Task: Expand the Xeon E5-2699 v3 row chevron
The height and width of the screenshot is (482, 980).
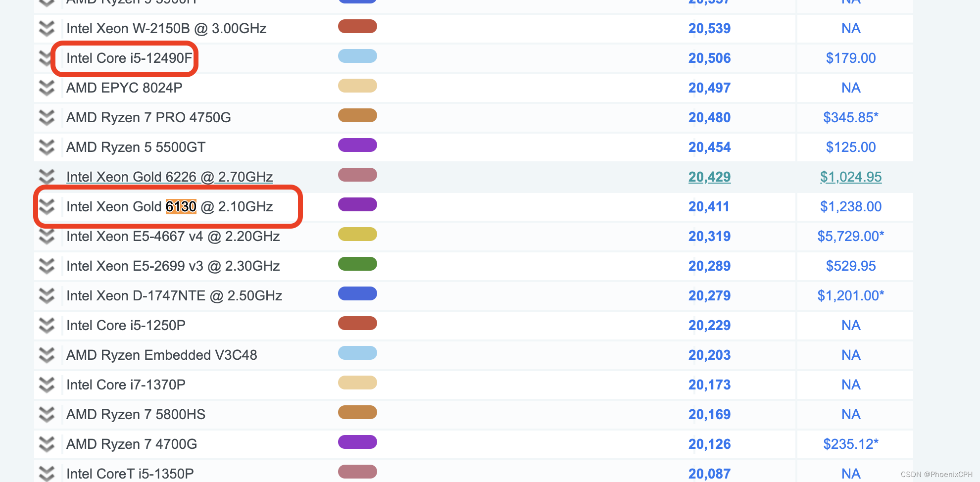Action: click(47, 266)
